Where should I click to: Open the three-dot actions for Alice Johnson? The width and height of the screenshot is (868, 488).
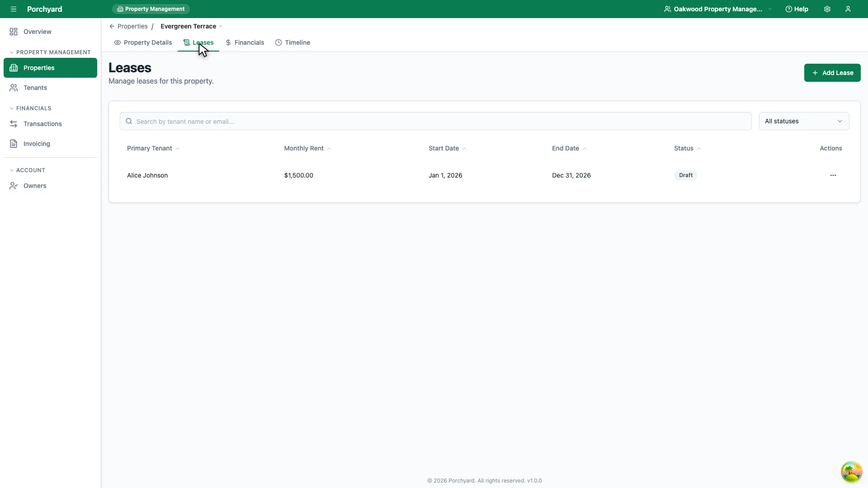point(833,175)
